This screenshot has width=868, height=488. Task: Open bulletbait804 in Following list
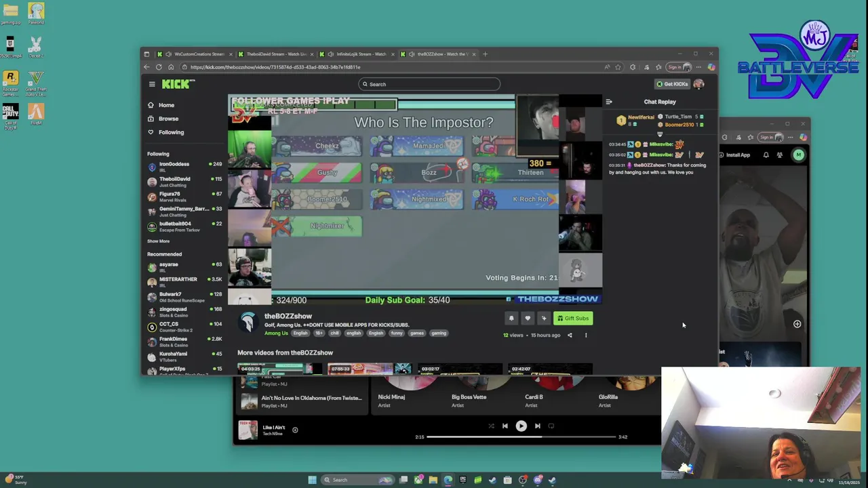pyautogui.click(x=184, y=226)
